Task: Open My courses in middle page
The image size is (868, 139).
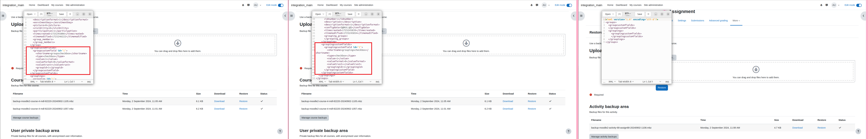Action: [x=346, y=5]
